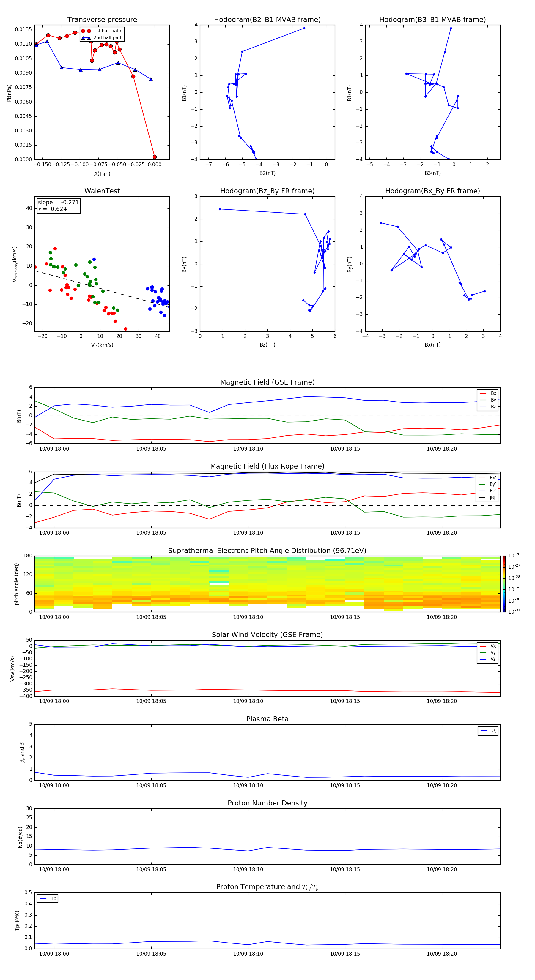Click the 'Magnetic Field (Flux Rope Frame)' title

tap(267, 466)
